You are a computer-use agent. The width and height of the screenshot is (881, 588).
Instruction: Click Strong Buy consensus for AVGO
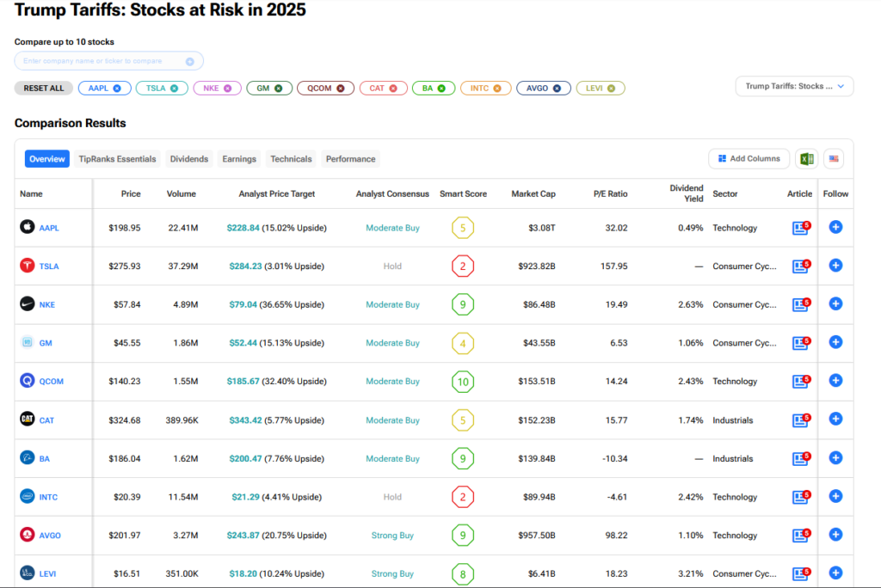coord(392,536)
